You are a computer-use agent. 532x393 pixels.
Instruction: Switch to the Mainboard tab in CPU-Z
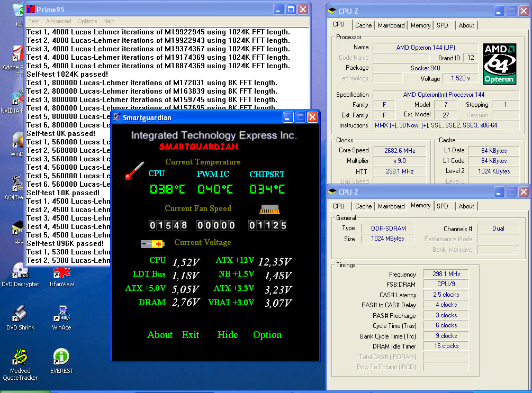point(391,25)
